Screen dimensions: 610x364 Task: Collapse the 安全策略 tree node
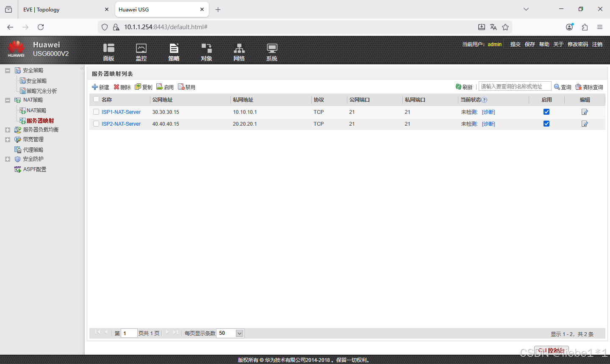[x=8, y=71]
